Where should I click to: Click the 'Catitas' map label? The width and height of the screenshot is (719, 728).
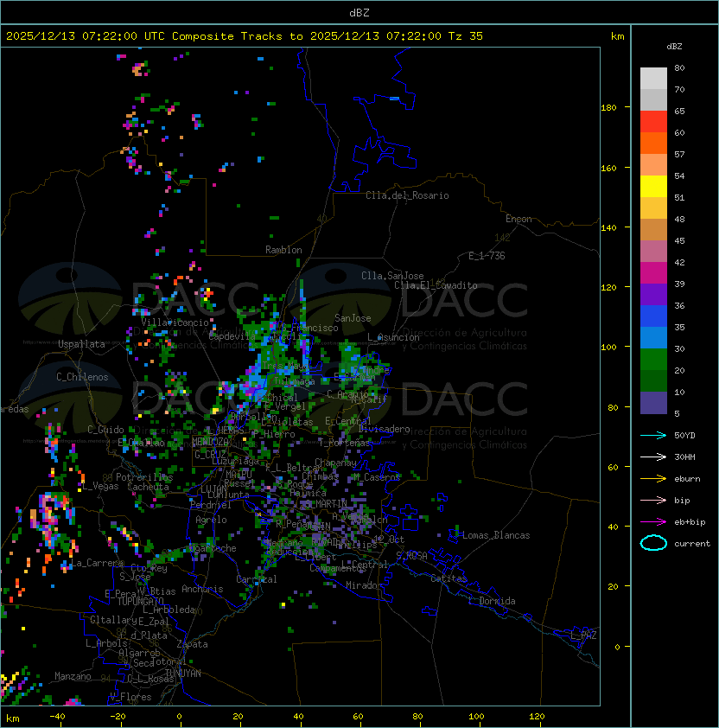pyautogui.click(x=449, y=578)
